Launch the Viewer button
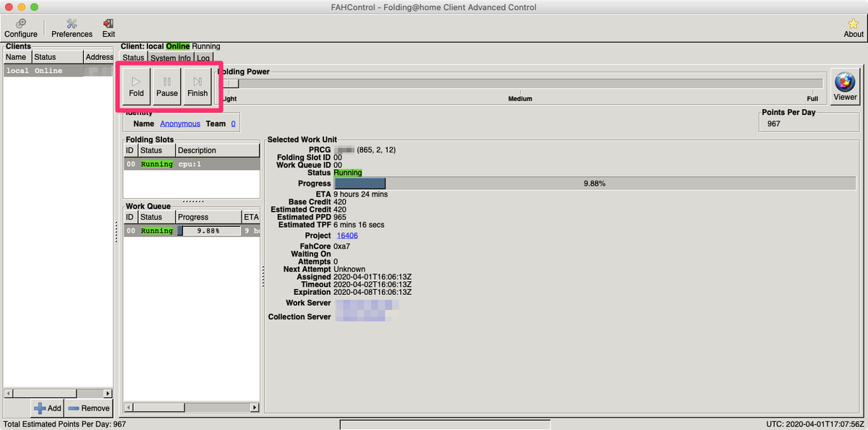Screen dimensions: 868x430 click(845, 87)
